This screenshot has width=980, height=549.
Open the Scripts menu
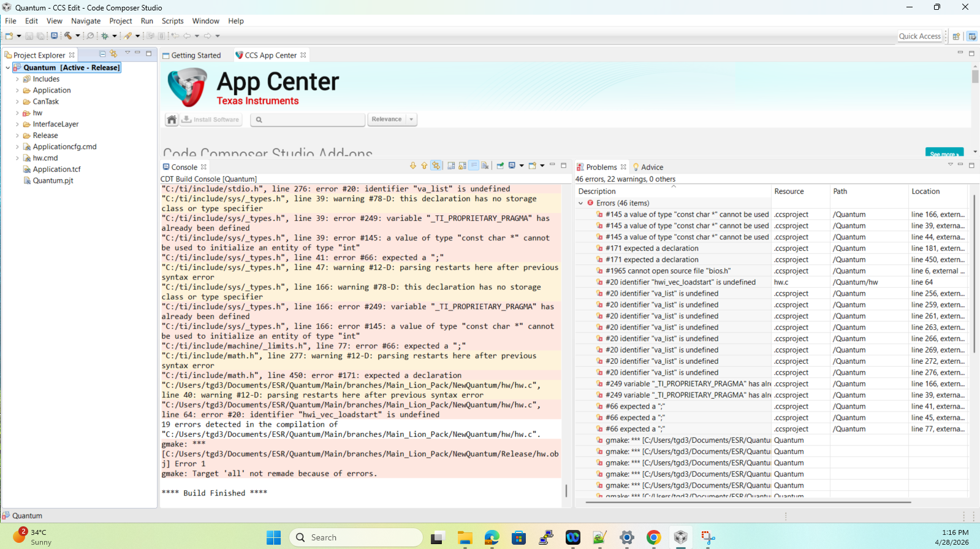[173, 21]
